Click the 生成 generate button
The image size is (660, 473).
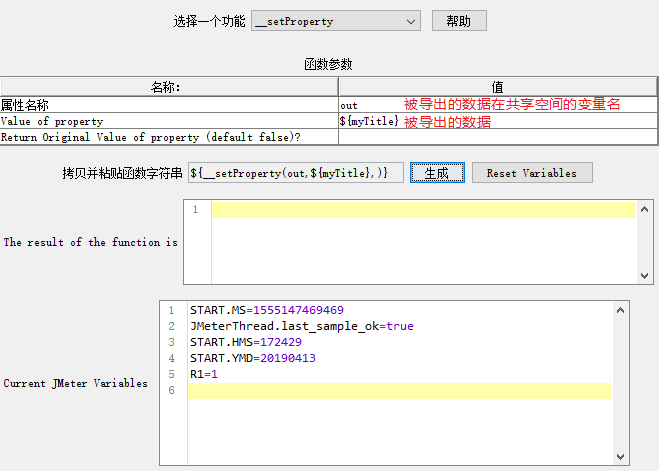(437, 173)
